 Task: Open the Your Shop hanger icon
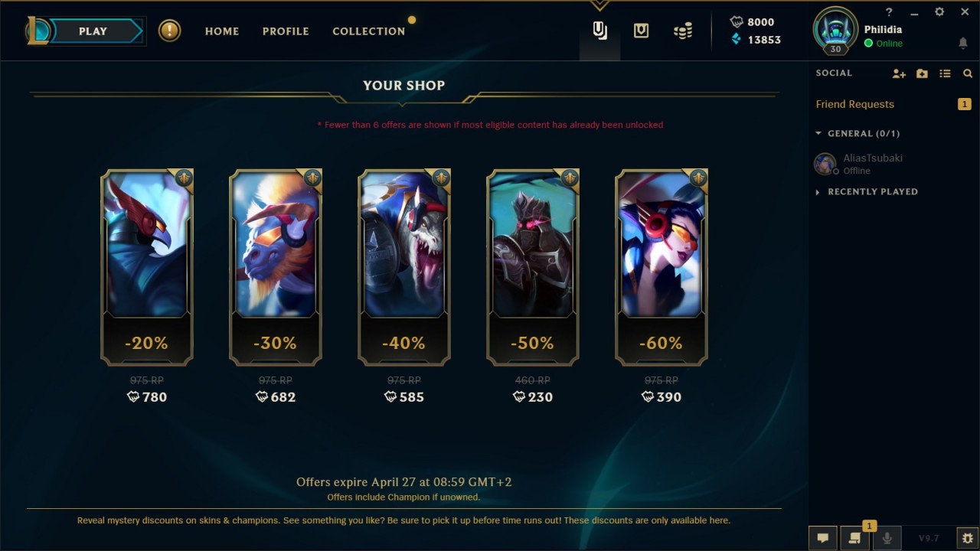pyautogui.click(x=600, y=31)
